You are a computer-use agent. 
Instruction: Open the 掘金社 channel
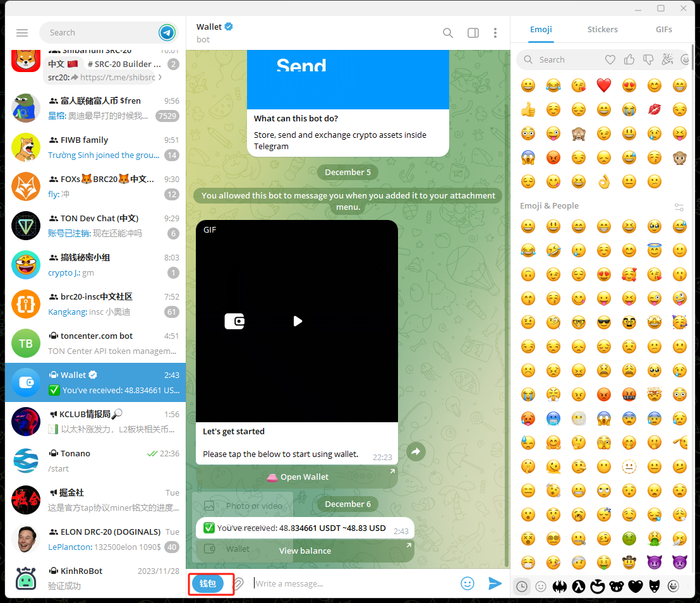pos(95,500)
